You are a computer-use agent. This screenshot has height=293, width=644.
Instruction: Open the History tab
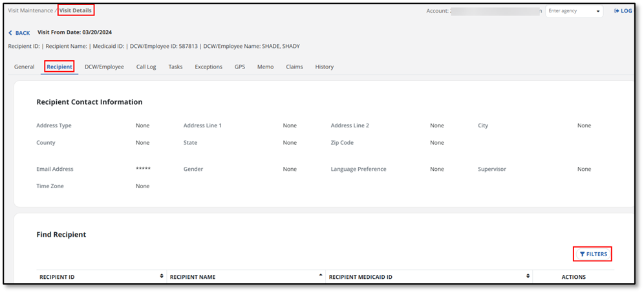tap(324, 67)
